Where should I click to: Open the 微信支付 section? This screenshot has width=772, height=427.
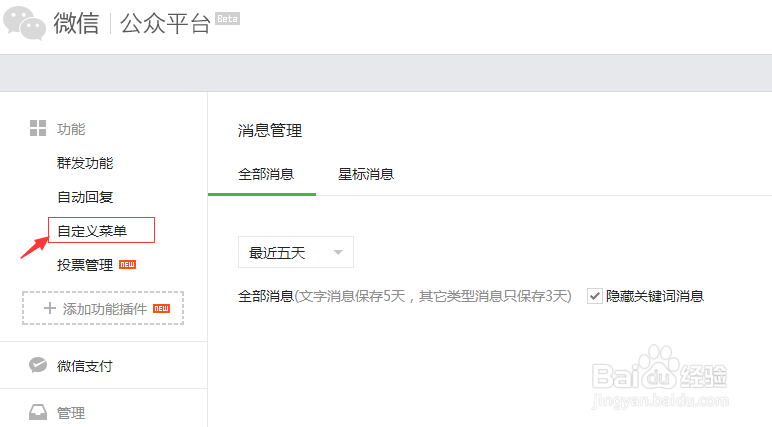click(x=85, y=366)
